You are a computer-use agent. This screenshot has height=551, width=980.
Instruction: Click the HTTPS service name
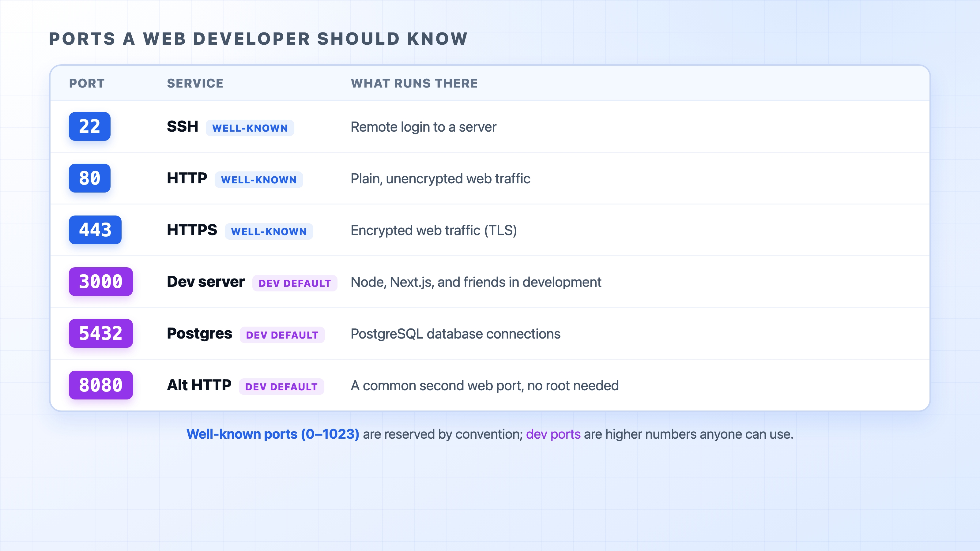click(x=192, y=230)
